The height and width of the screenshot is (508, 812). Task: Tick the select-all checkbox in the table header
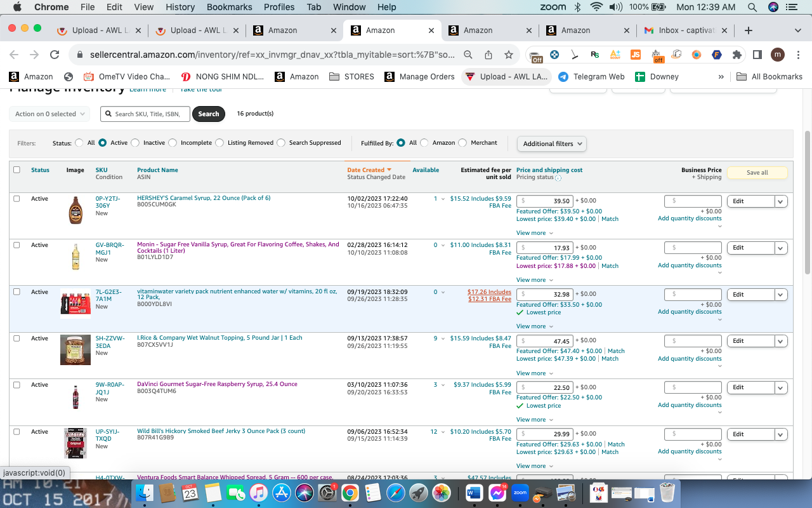click(x=16, y=170)
